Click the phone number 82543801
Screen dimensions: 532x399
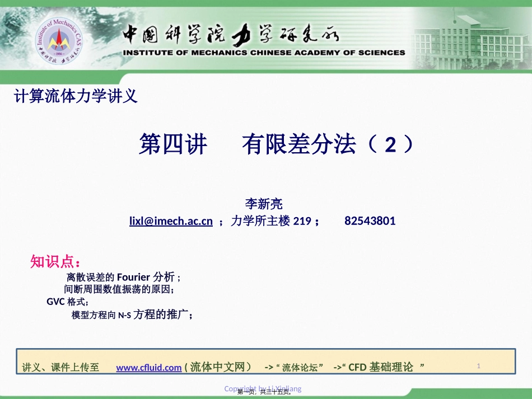click(370, 221)
